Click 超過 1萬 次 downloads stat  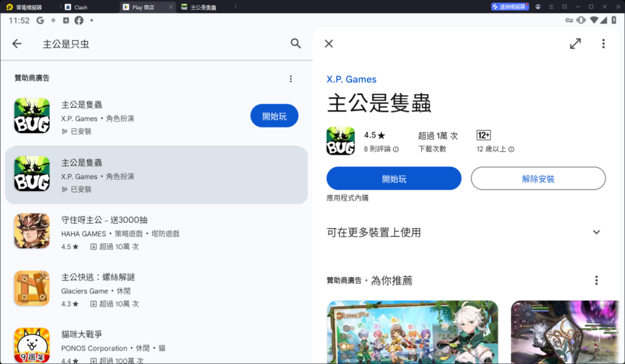point(438,136)
